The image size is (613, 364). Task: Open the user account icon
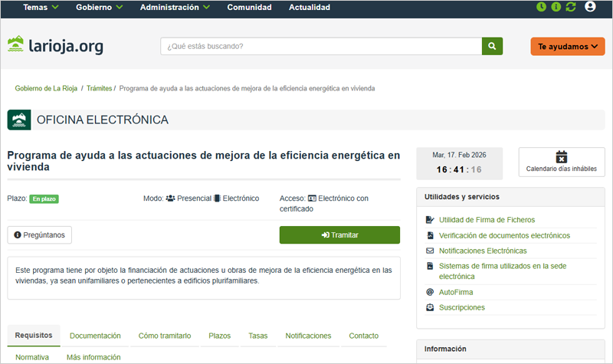590,7
